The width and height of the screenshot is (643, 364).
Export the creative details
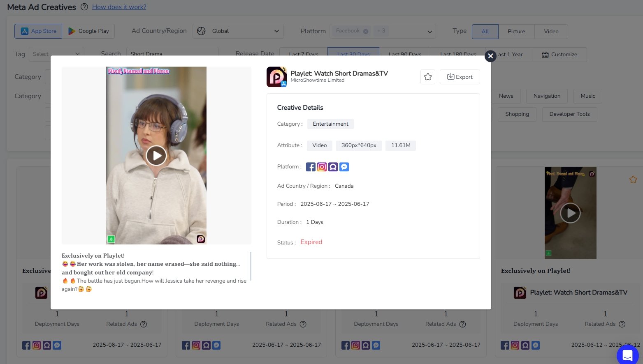pyautogui.click(x=460, y=77)
